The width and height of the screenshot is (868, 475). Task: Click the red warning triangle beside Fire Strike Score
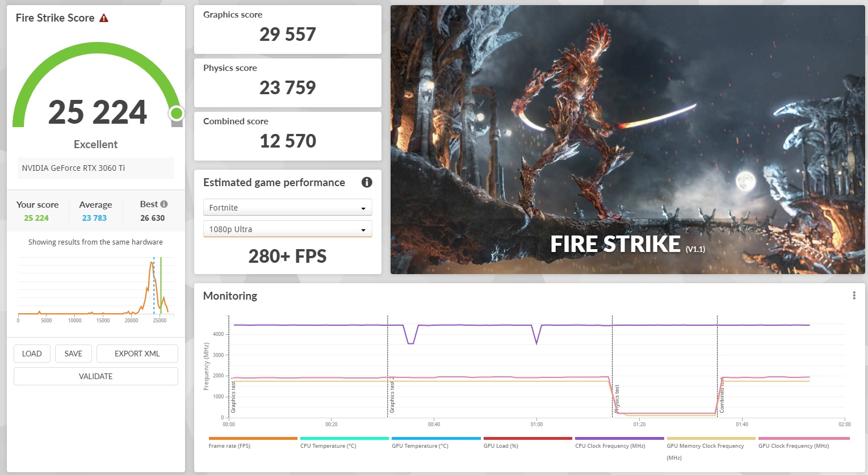point(104,18)
